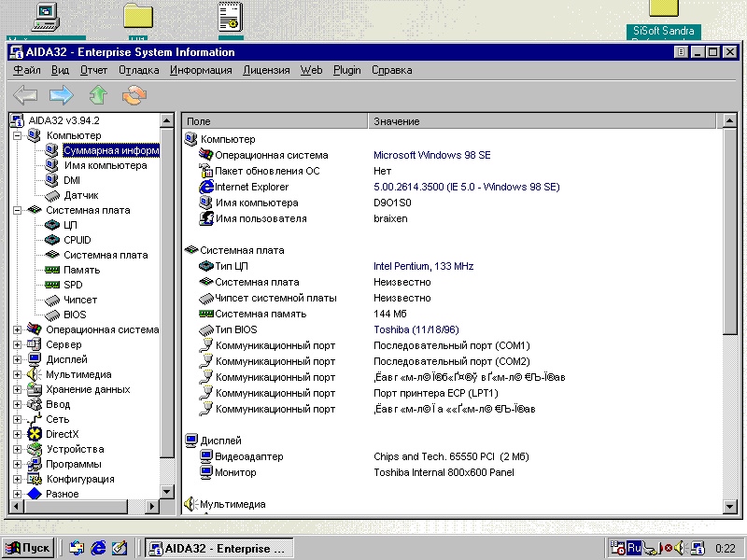Click the Сеть network icon in tree
Image resolution: width=747 pixels, height=560 pixels.
[x=35, y=419]
